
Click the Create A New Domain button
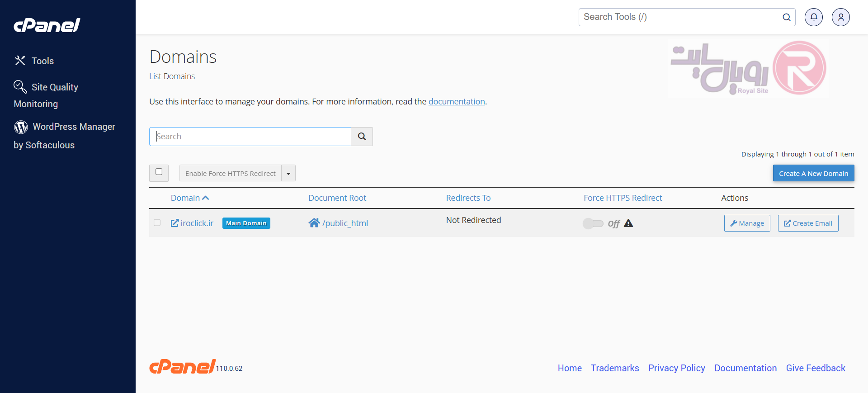click(813, 173)
